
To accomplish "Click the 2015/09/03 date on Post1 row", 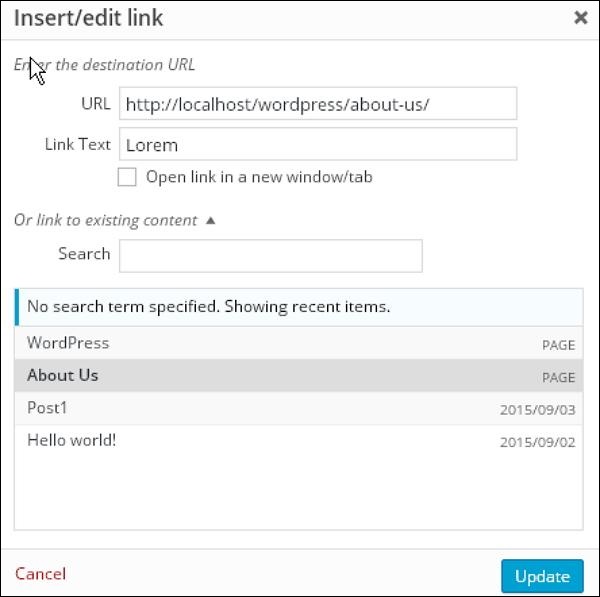I will coord(537,410).
